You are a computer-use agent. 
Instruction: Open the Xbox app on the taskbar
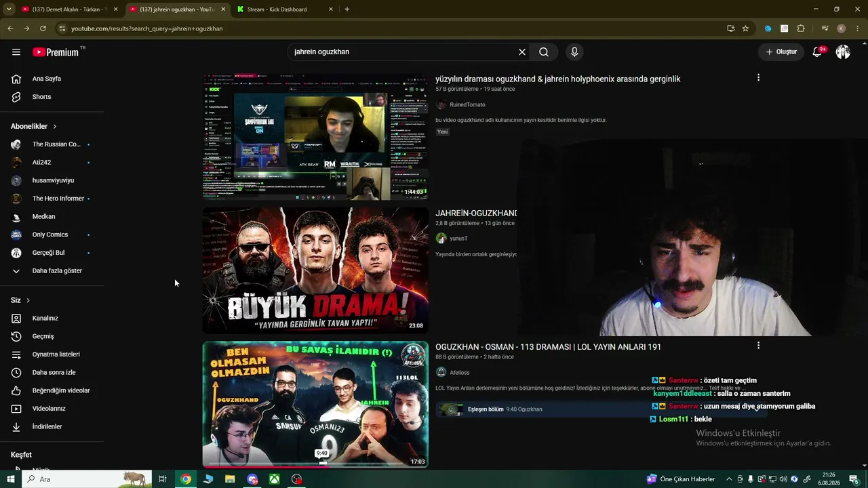point(274,479)
